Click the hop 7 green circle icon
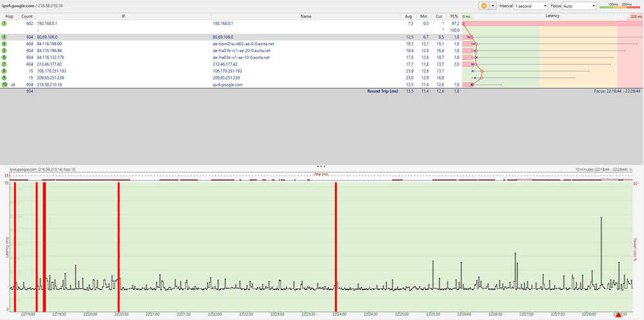The height and width of the screenshot is (320, 644). pyautogui.click(x=4, y=64)
